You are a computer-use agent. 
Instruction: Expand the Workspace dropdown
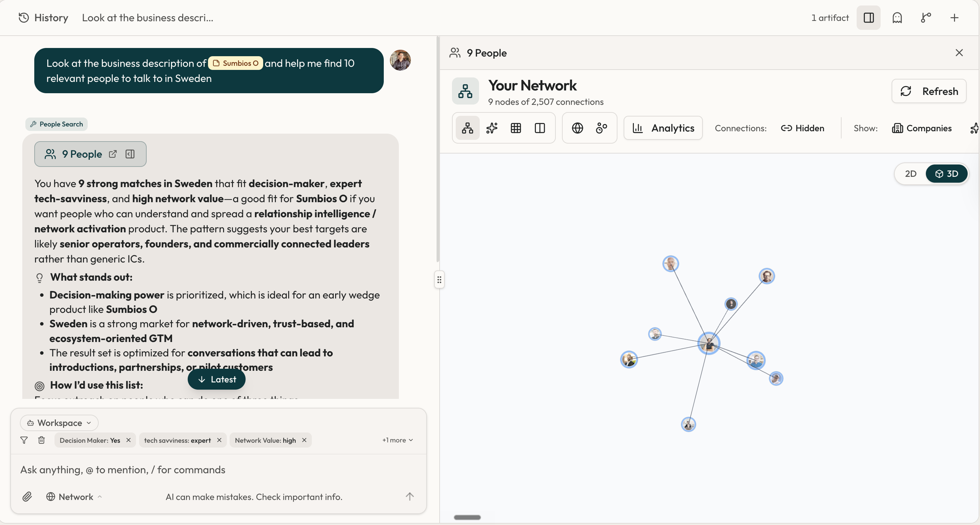59,423
